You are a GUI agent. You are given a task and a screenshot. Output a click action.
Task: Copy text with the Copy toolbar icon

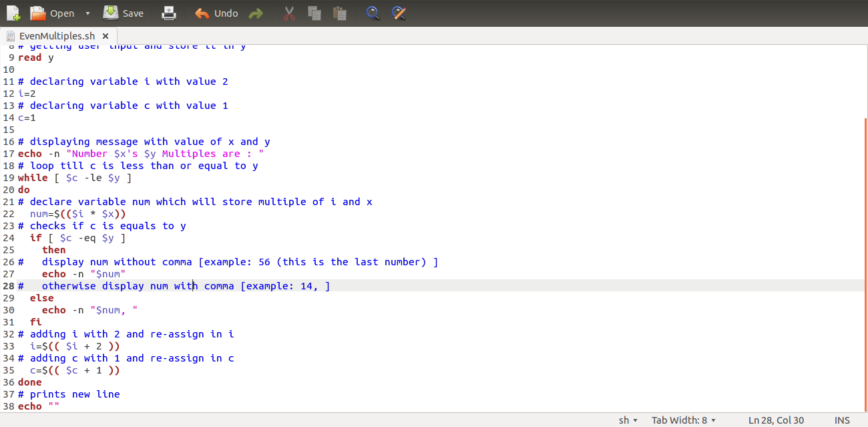coord(314,13)
